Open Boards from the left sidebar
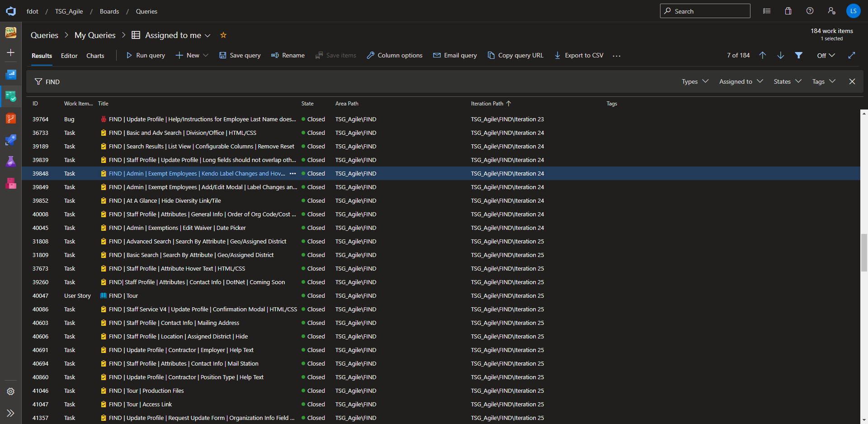This screenshot has height=424, width=868. 11,96
